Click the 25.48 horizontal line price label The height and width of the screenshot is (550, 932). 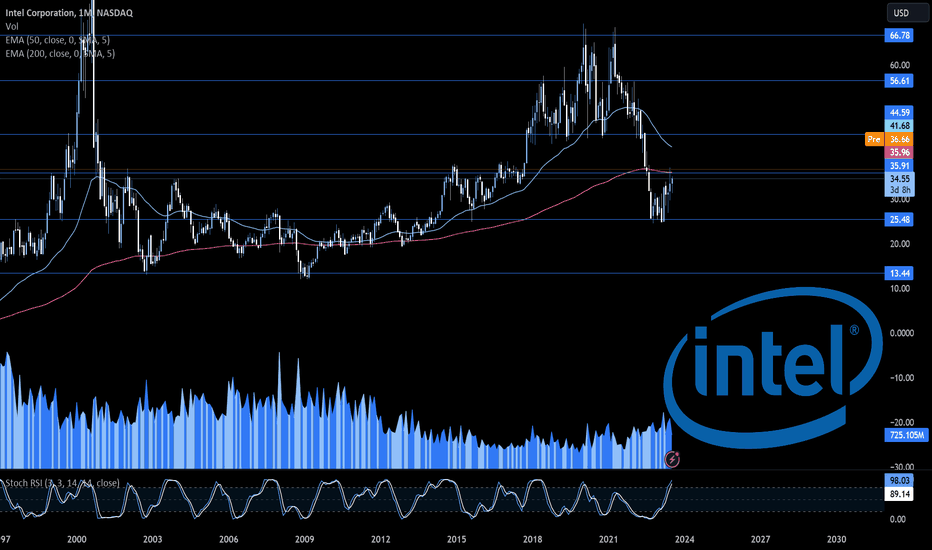click(899, 219)
